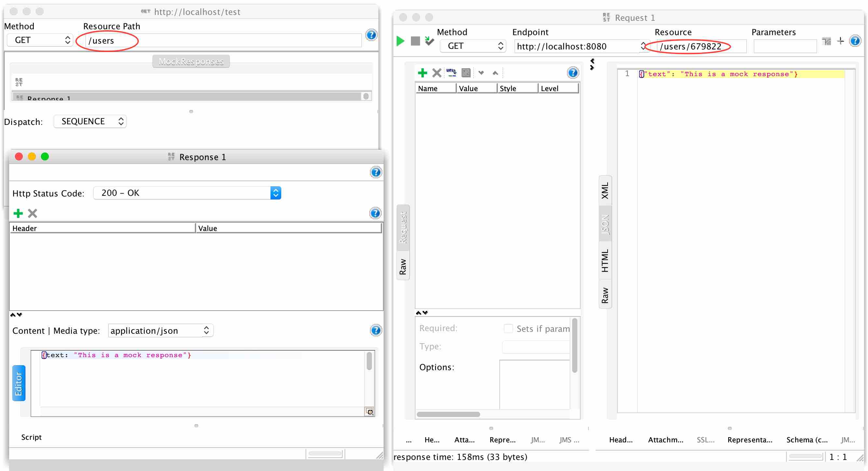
Task: Click the Name column header
Action: (x=436, y=88)
